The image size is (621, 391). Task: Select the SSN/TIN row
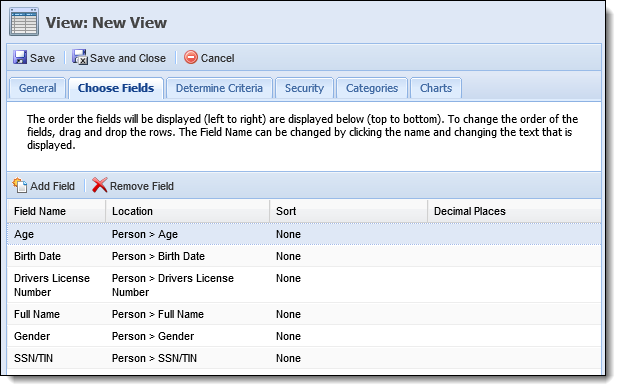tap(304, 358)
